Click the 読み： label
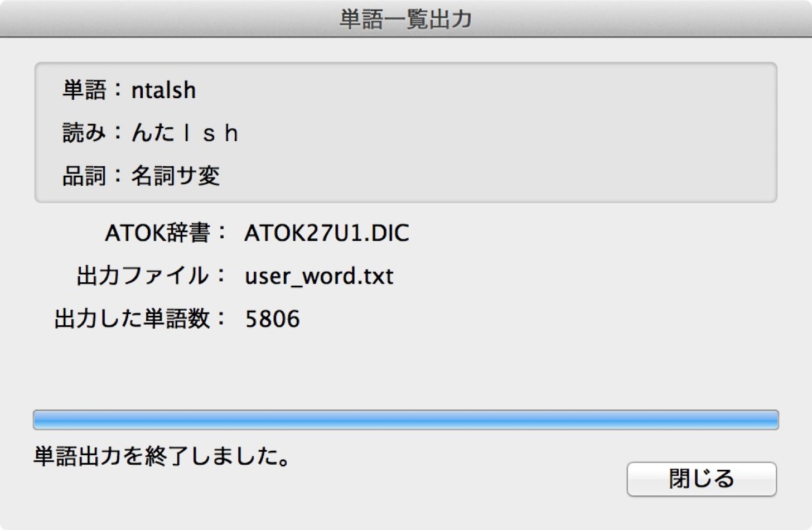This screenshot has width=812, height=530. coord(93,133)
